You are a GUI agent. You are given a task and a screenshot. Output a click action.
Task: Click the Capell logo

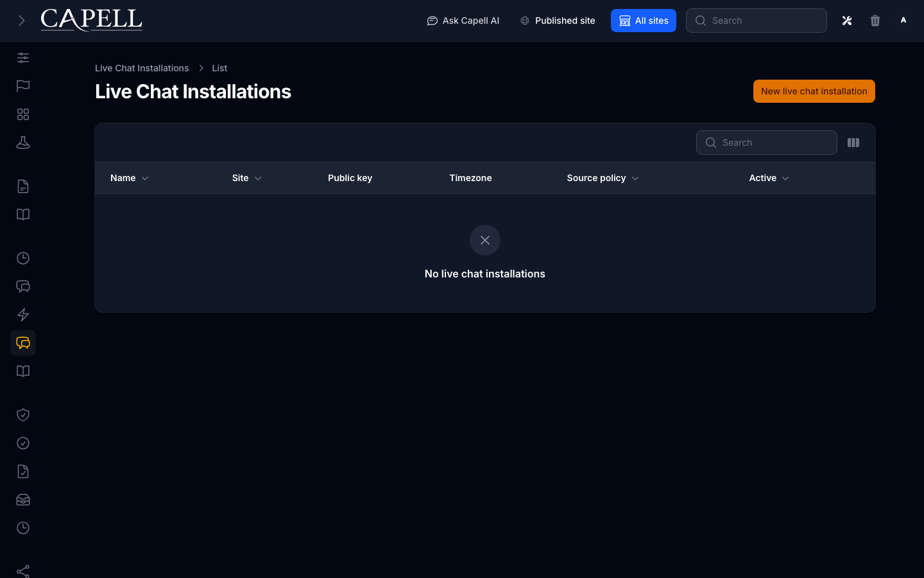coord(91,20)
